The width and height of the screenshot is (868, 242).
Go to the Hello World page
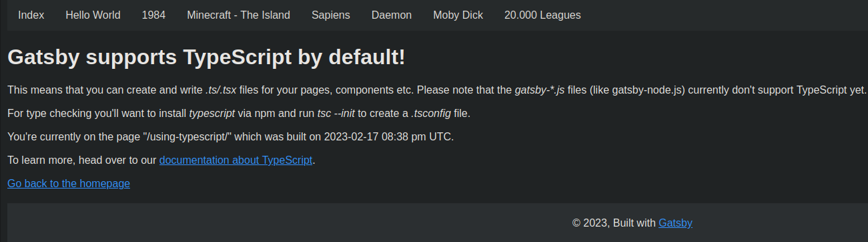(93, 15)
